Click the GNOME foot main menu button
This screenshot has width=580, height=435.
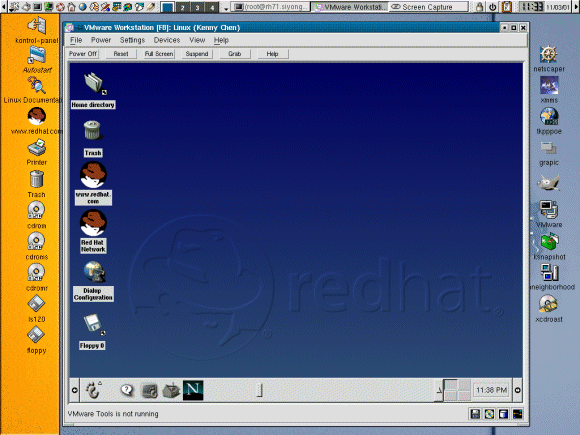pos(93,390)
